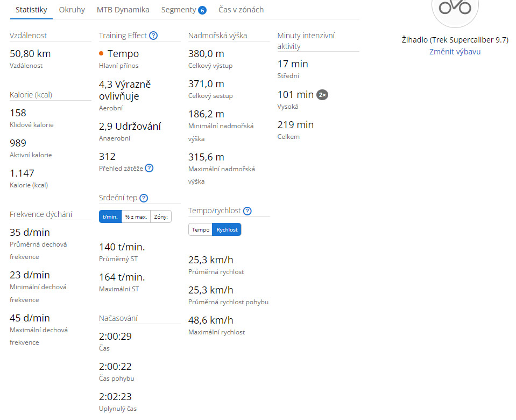This screenshot has height=420, width=516.
Task: Click the orange Tempo benefit dot
Action: 101,53
